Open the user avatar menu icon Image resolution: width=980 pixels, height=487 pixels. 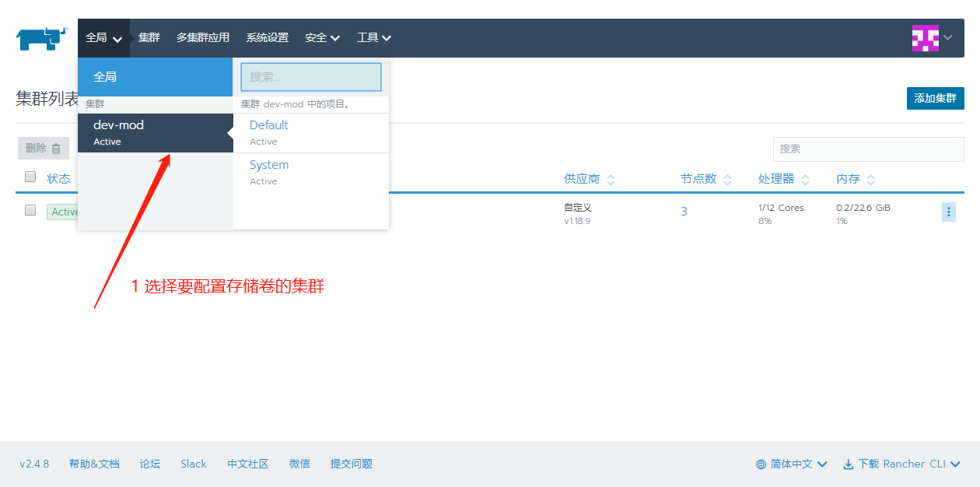pyautogui.click(x=926, y=37)
